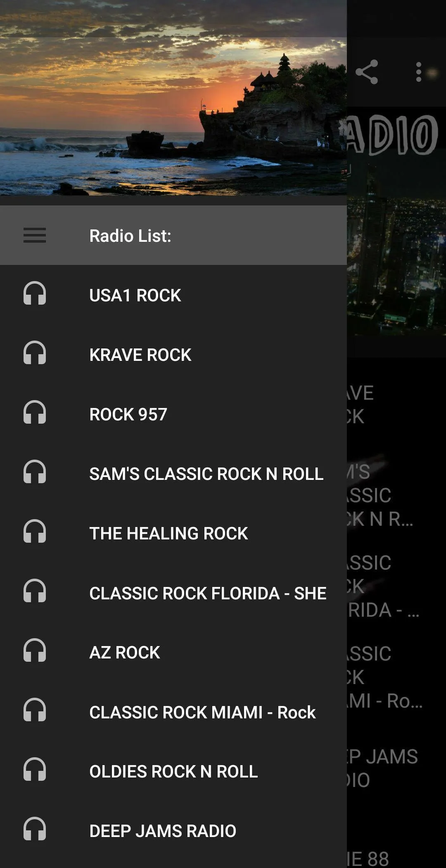Select OLDIES ROCK N ROLL station
Viewport: 446px width, 868px height.
point(173,771)
